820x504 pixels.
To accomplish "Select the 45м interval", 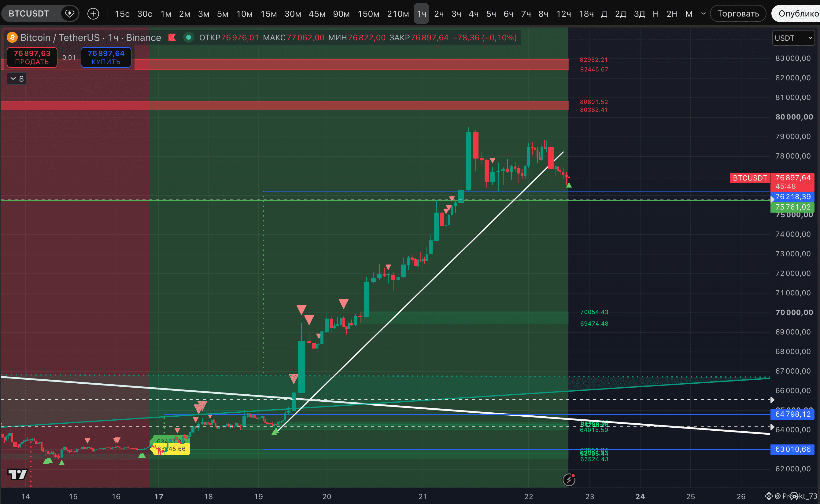I will 317,14.
